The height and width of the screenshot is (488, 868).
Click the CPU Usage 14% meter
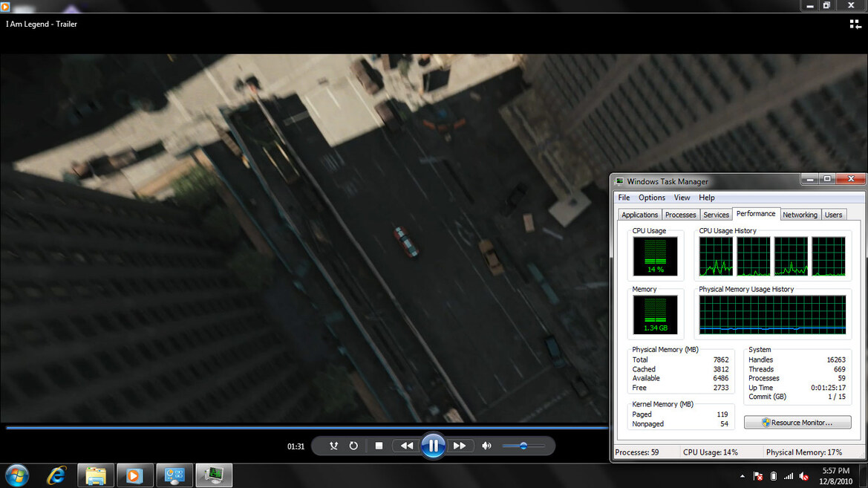(x=656, y=256)
